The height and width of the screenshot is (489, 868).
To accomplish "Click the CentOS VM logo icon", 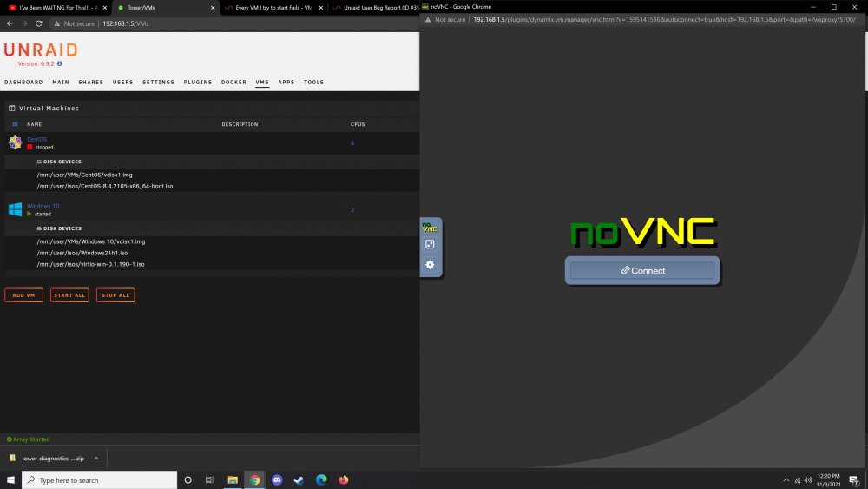I will pos(15,143).
